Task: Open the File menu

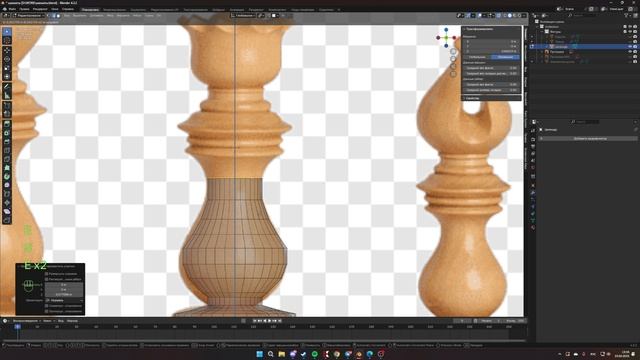Action: tap(12, 9)
